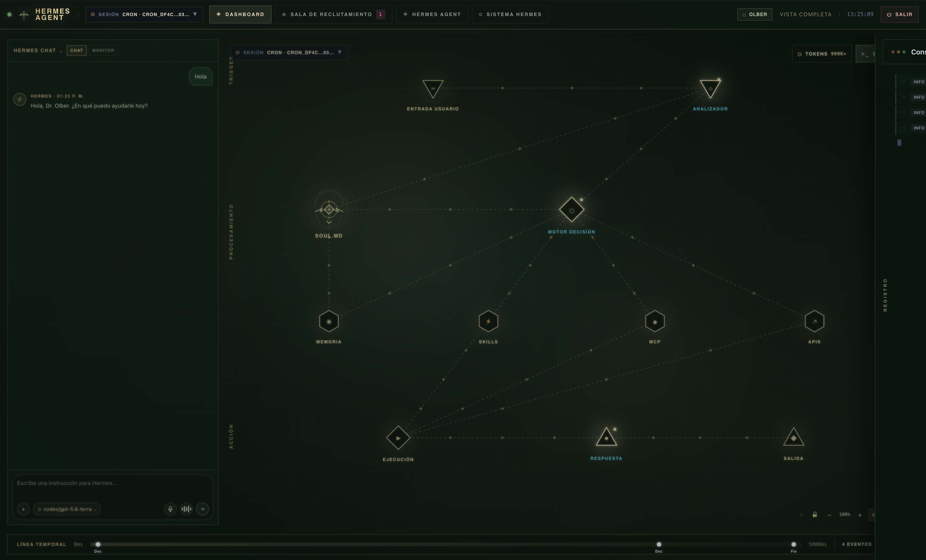Toggle Vista Completa view

805,14
